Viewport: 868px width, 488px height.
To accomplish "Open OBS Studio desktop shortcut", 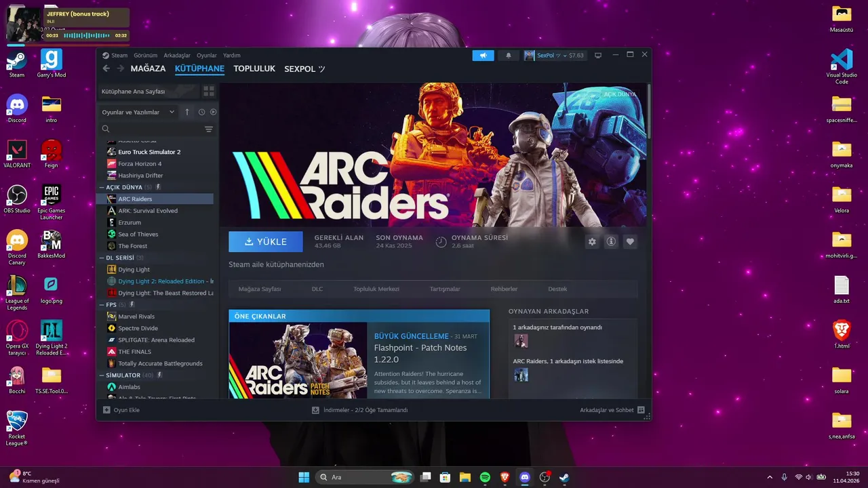I will click(x=17, y=199).
